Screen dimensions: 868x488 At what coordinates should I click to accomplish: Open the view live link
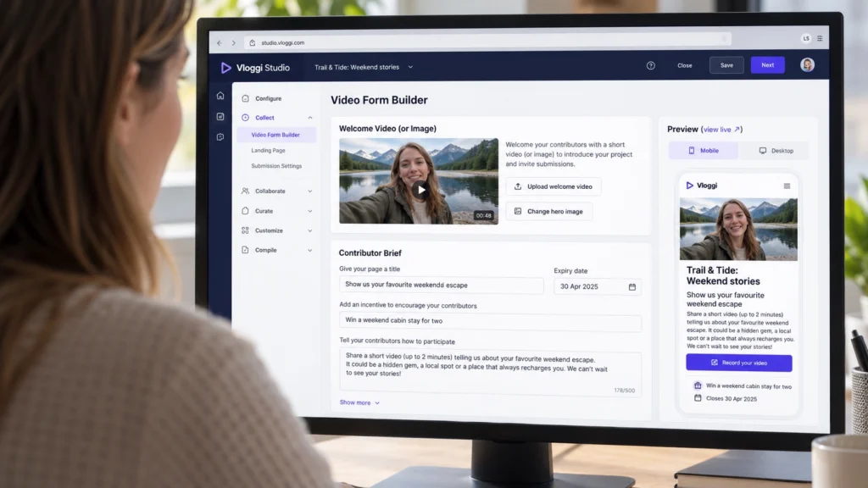(721, 130)
